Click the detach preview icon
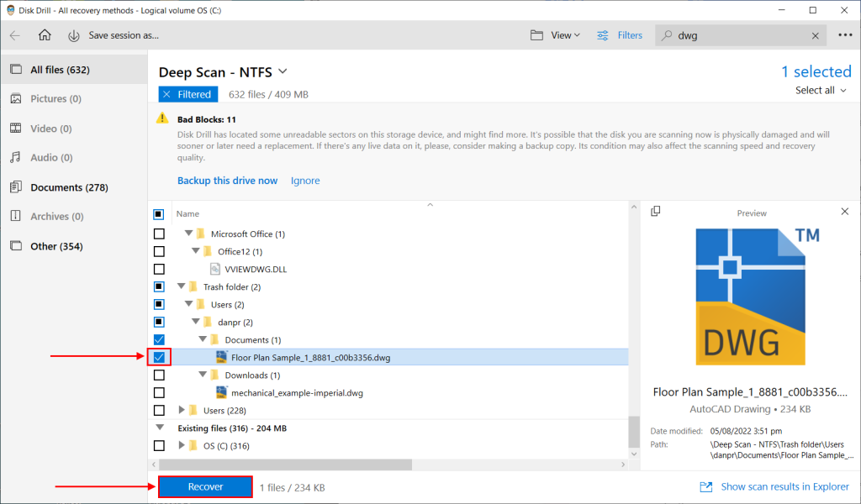Screen dimensions: 861x504 click(x=657, y=212)
